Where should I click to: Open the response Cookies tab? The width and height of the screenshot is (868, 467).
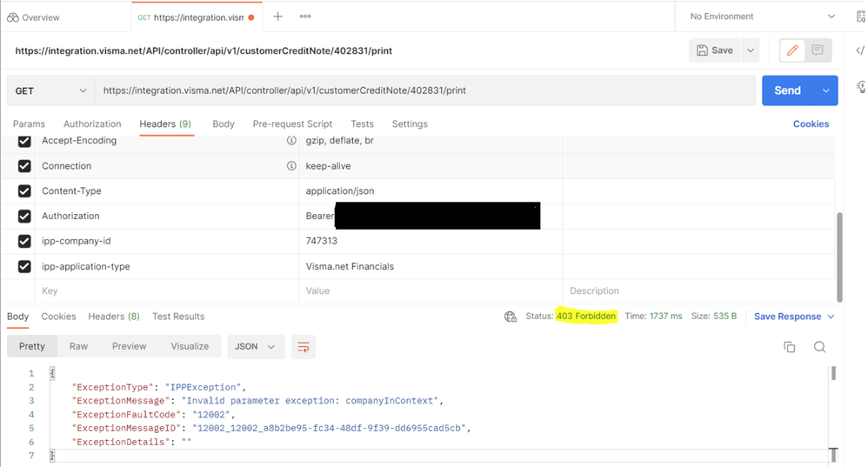pyautogui.click(x=58, y=317)
